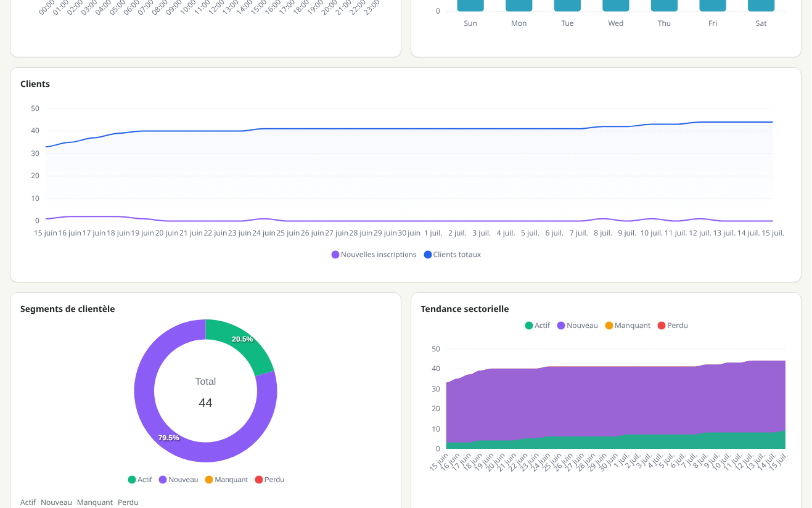The image size is (812, 508).
Task: Click the 'Wed' axis label
Action: (616, 23)
